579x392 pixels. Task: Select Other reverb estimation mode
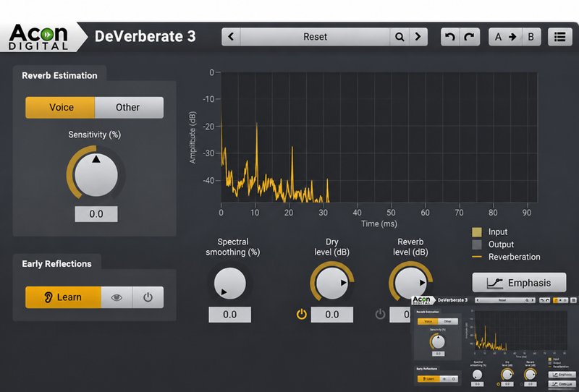point(129,108)
